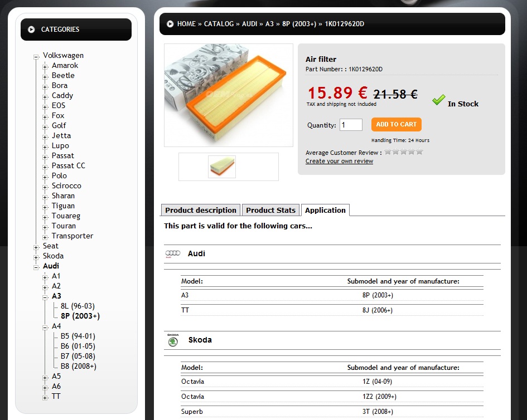The height and width of the screenshot is (420, 527).
Task: Select the Application tab
Action: pyautogui.click(x=325, y=210)
